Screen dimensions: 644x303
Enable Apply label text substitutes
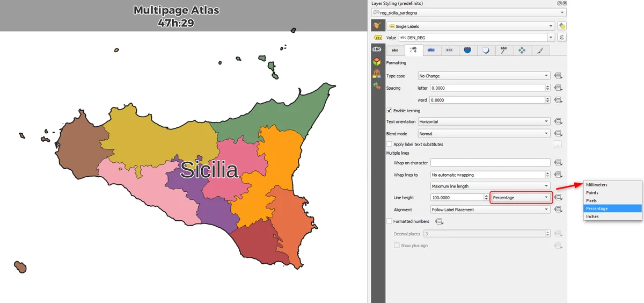pyautogui.click(x=390, y=144)
